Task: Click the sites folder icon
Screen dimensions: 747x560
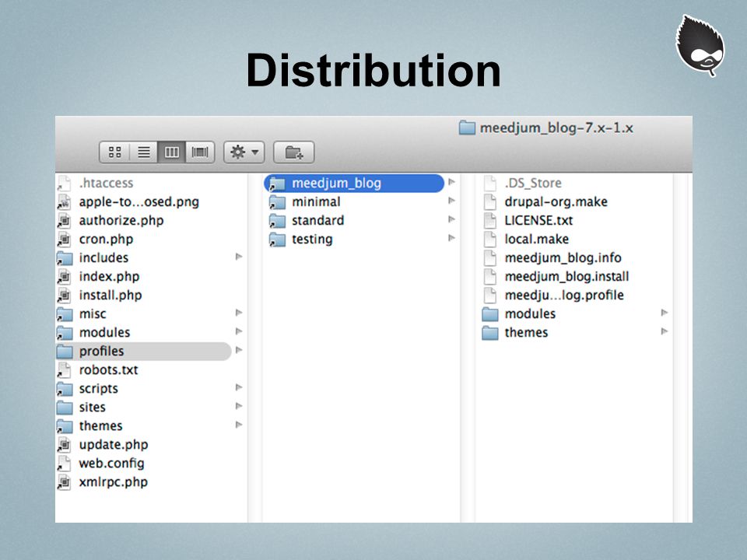Action: [x=65, y=408]
